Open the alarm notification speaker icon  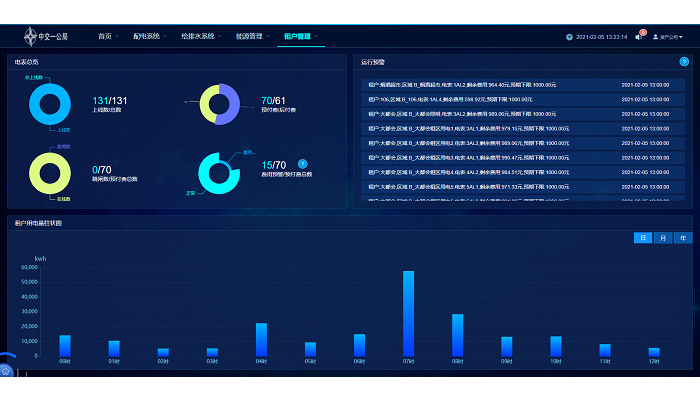click(x=640, y=37)
